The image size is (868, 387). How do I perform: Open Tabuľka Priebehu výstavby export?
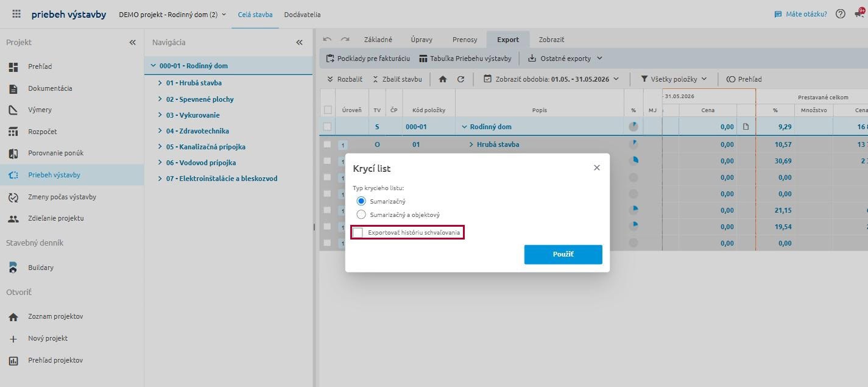coord(465,59)
